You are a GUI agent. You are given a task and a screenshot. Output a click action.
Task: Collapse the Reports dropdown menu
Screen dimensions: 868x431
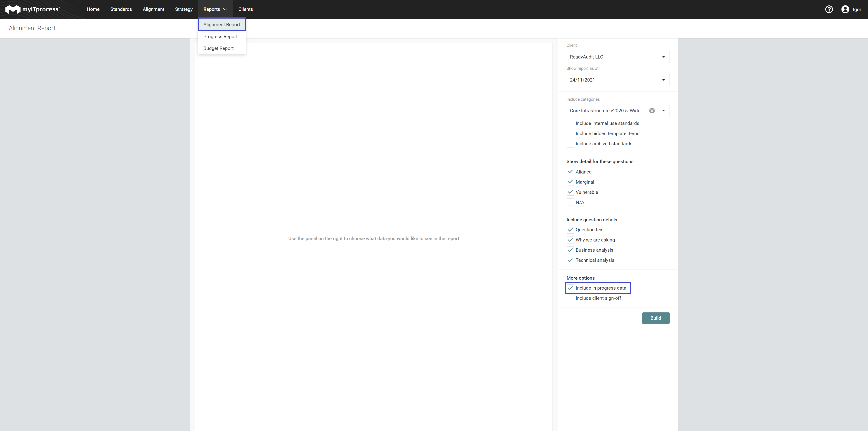(x=215, y=9)
